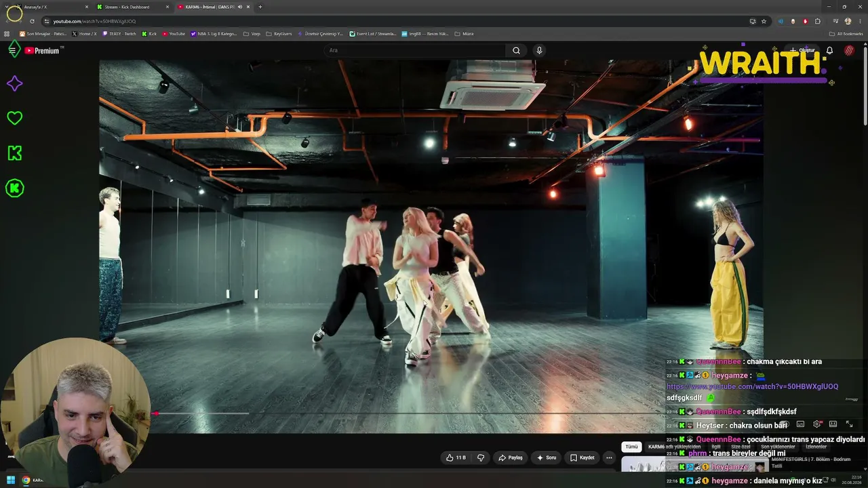Open more video actions ellipsis menu
This screenshot has height=488, width=868.
point(609,457)
